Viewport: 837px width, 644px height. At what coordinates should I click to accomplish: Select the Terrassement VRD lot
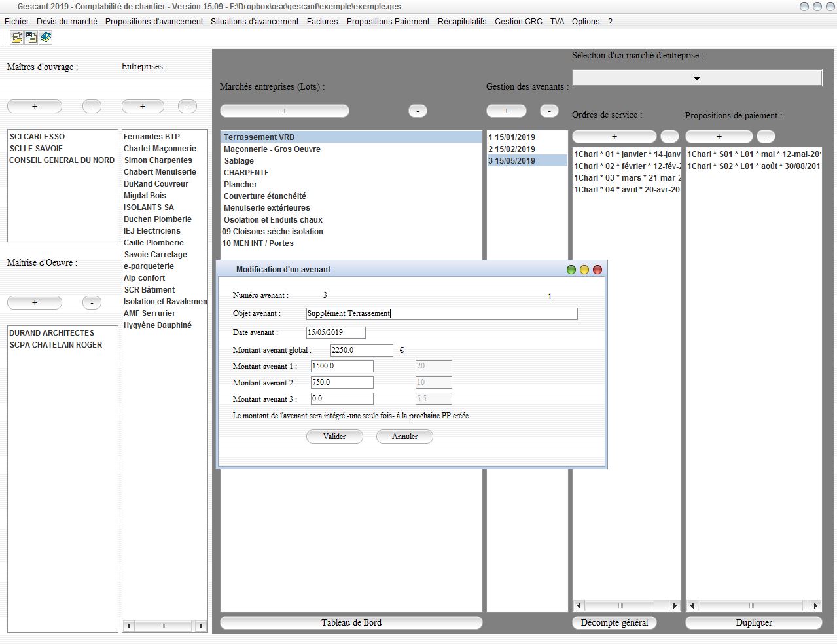(351, 137)
